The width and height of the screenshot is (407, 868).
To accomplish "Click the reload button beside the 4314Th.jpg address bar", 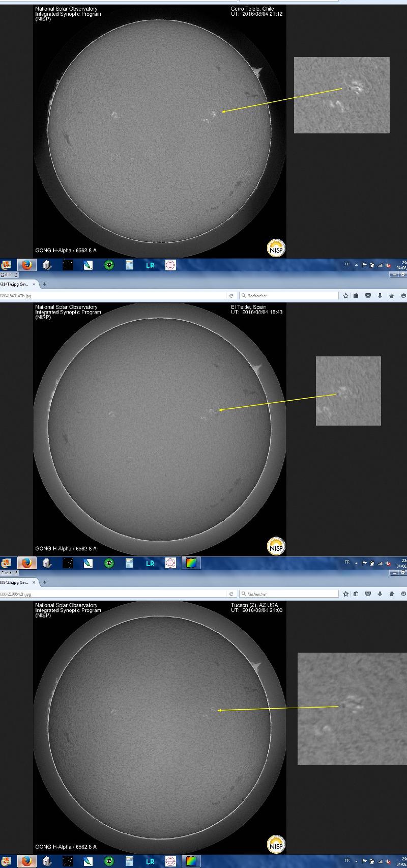I will pyautogui.click(x=231, y=295).
